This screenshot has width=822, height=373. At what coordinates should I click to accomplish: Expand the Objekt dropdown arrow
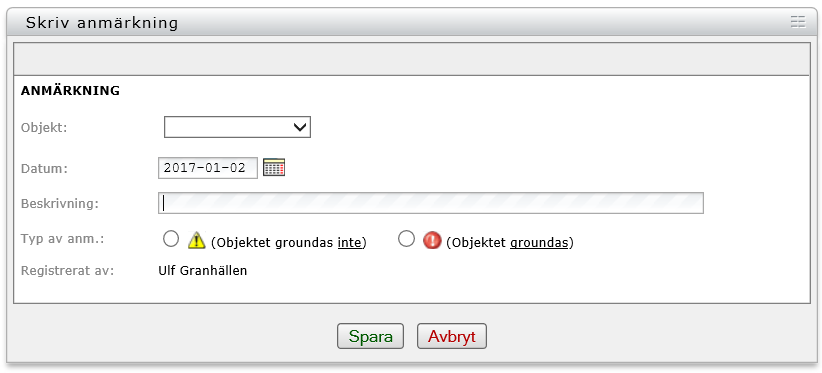click(x=300, y=127)
